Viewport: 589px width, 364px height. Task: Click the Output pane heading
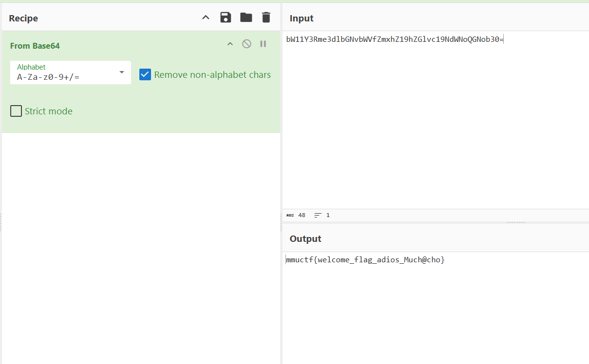pos(305,239)
